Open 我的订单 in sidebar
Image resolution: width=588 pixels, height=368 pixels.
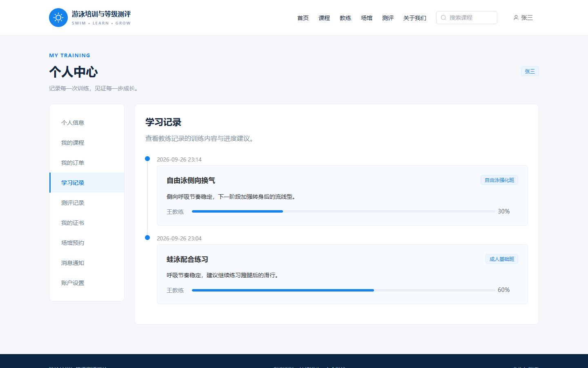coord(87,163)
